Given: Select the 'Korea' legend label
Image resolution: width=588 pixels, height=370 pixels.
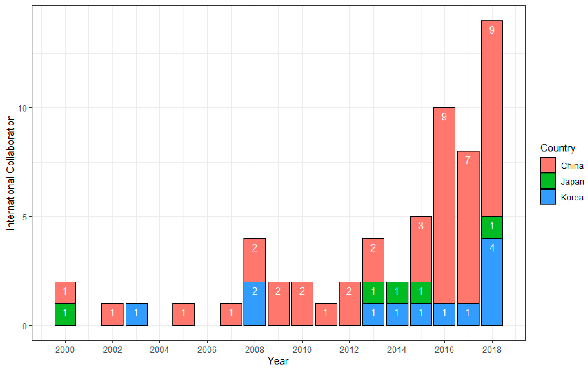Looking at the screenshot, I should click(572, 197).
